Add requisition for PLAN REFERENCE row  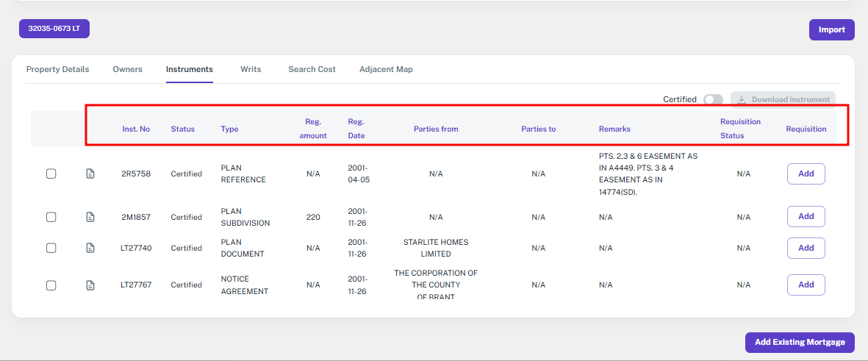point(806,174)
